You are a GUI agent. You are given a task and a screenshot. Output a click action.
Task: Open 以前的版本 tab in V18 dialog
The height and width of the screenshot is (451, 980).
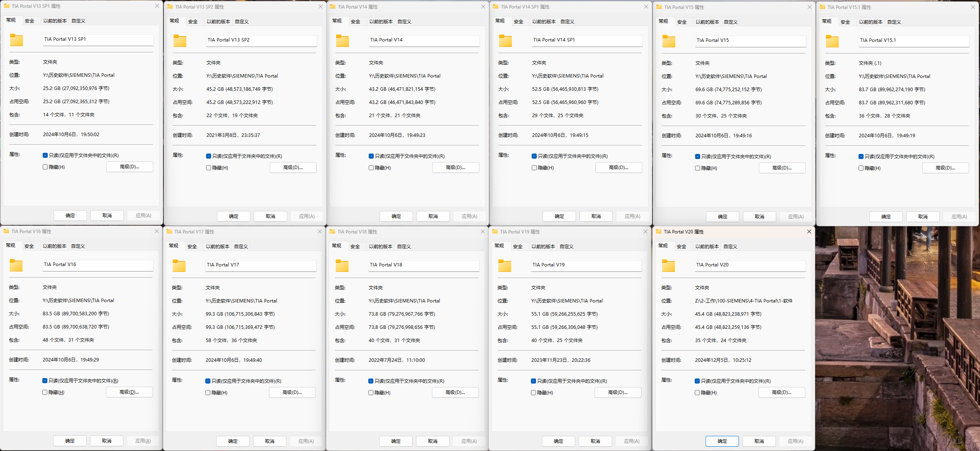(x=381, y=247)
